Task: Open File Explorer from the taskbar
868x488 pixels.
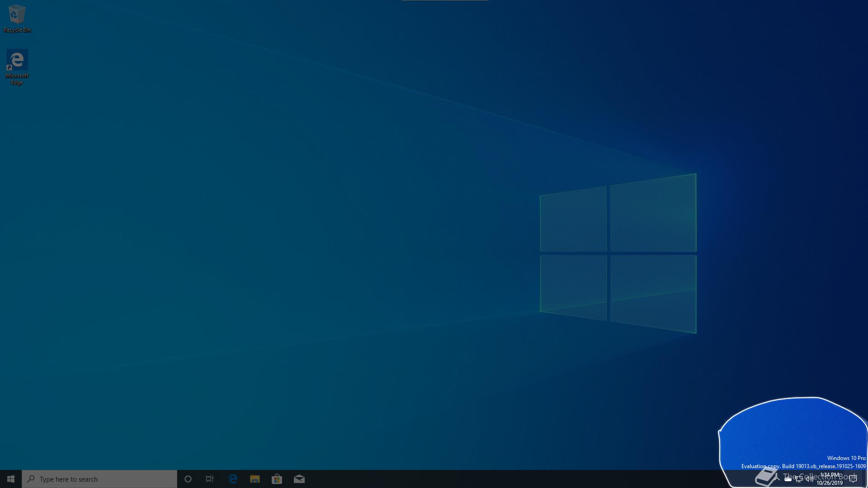Action: coord(255,479)
